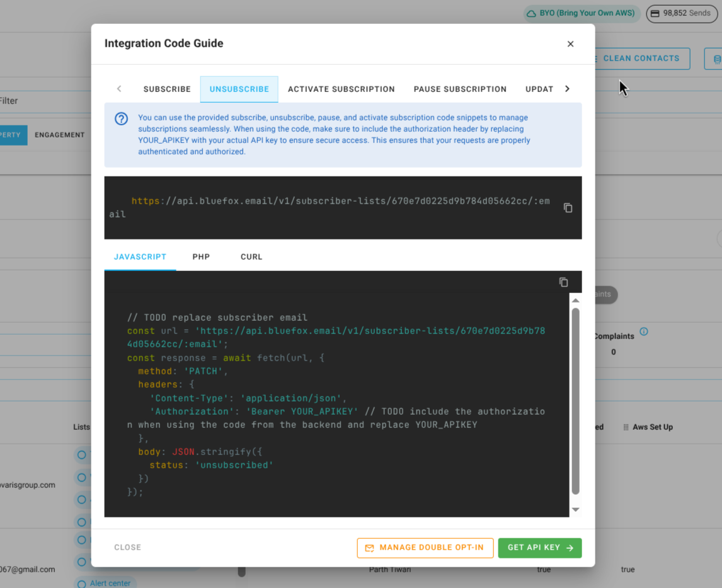The width and height of the screenshot is (722, 588).
Task: Click the BYO (Bring Your Own AWS) badge
Action: [581, 13]
